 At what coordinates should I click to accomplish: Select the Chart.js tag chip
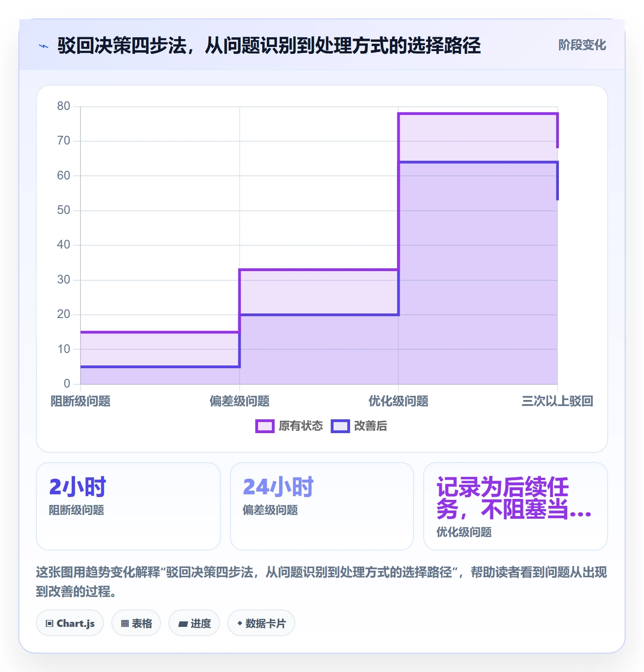pos(70,623)
